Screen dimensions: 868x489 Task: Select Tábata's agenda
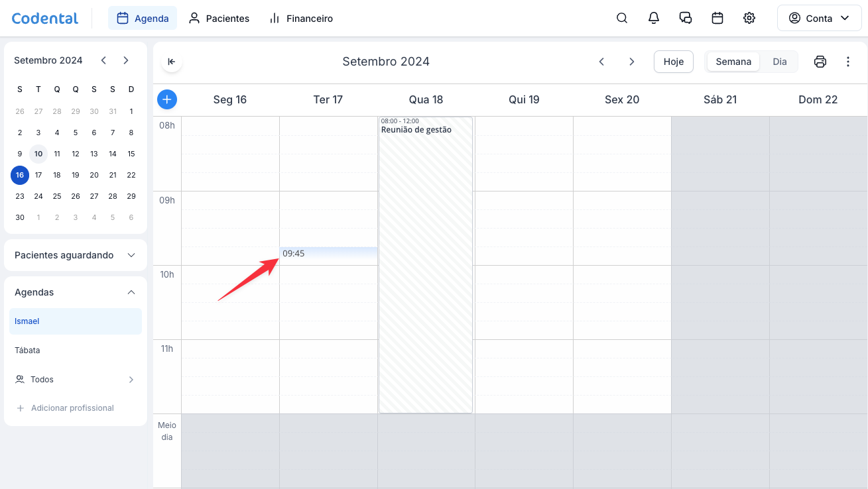coord(27,351)
